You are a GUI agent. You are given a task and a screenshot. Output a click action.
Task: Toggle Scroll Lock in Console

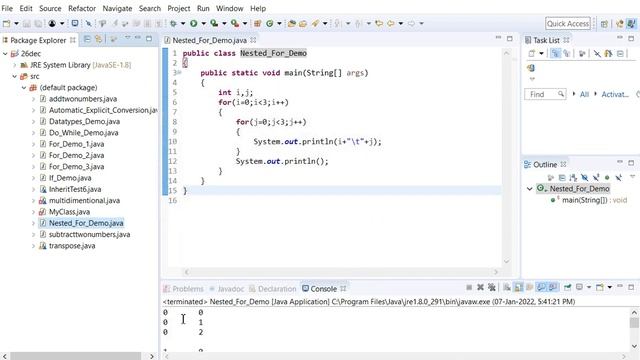click(518, 287)
